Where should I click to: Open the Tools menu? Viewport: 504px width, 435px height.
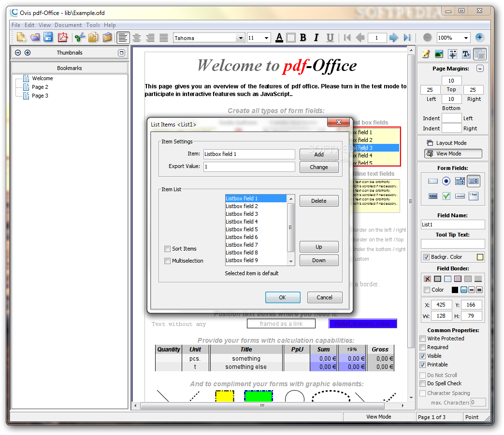(x=93, y=25)
